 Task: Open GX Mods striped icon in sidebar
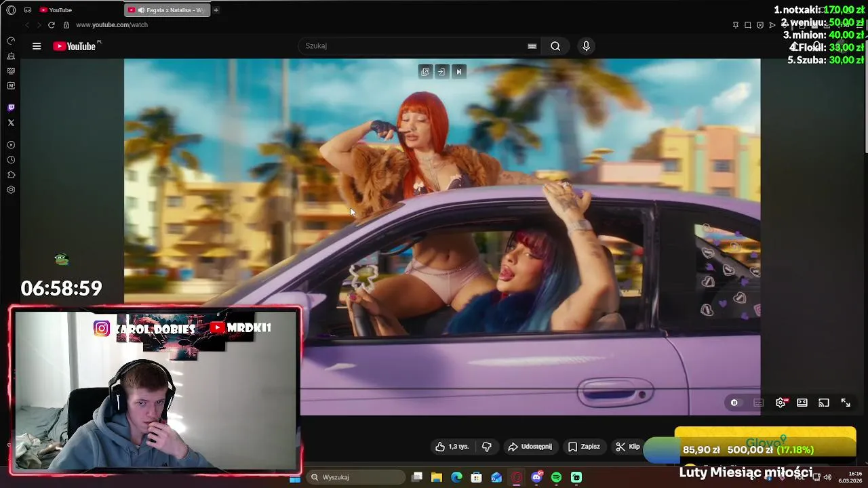click(11, 70)
